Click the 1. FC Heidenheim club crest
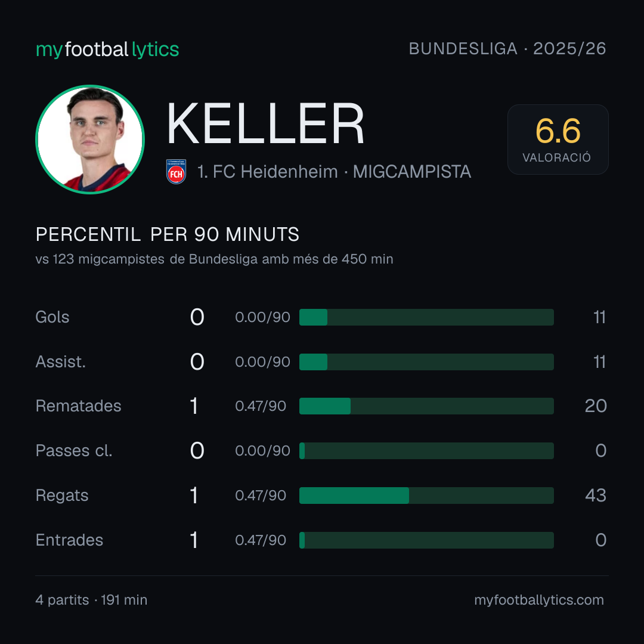The height and width of the screenshot is (644, 644). [176, 172]
